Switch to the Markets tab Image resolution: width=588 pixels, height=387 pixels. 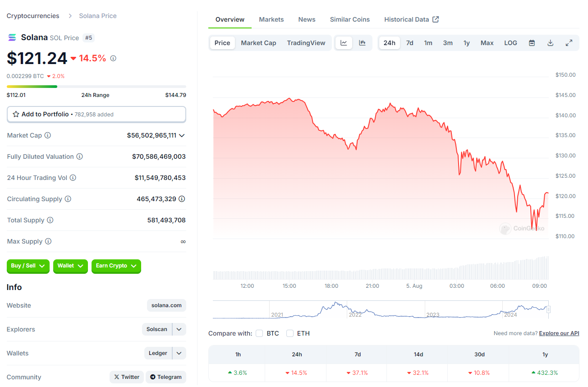(271, 19)
